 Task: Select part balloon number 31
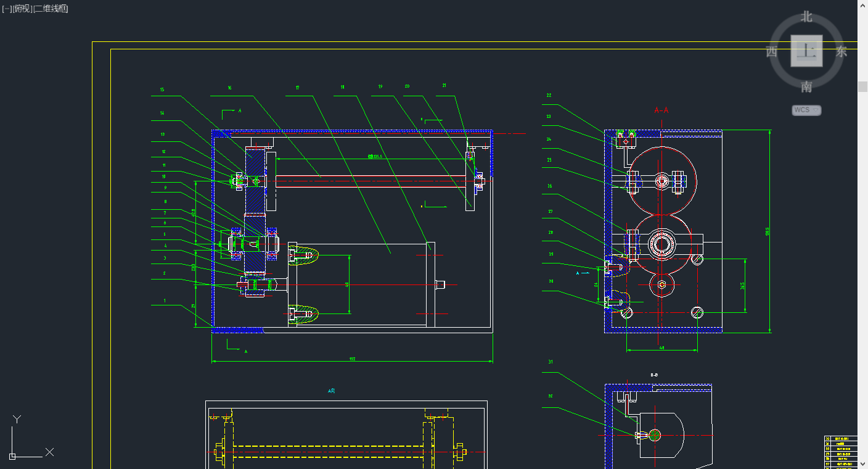pos(550,362)
